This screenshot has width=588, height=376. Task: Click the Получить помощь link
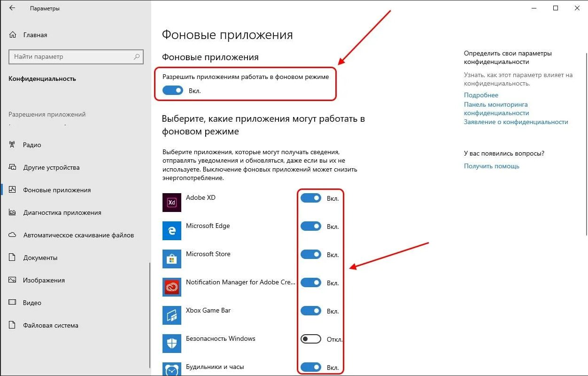tap(491, 166)
